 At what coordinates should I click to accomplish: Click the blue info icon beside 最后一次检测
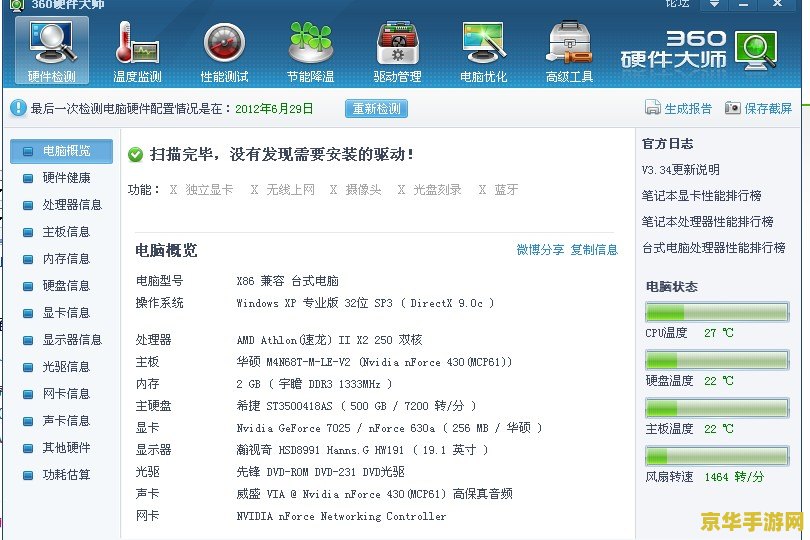pos(18,108)
